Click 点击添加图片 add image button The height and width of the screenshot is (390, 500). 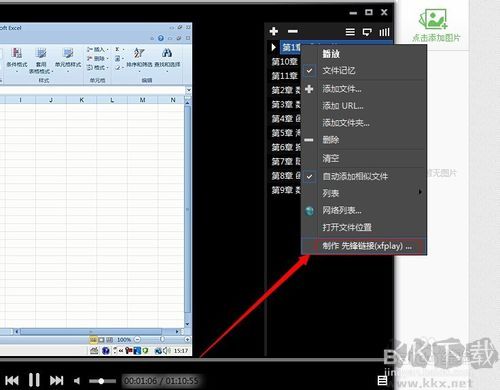click(x=436, y=26)
